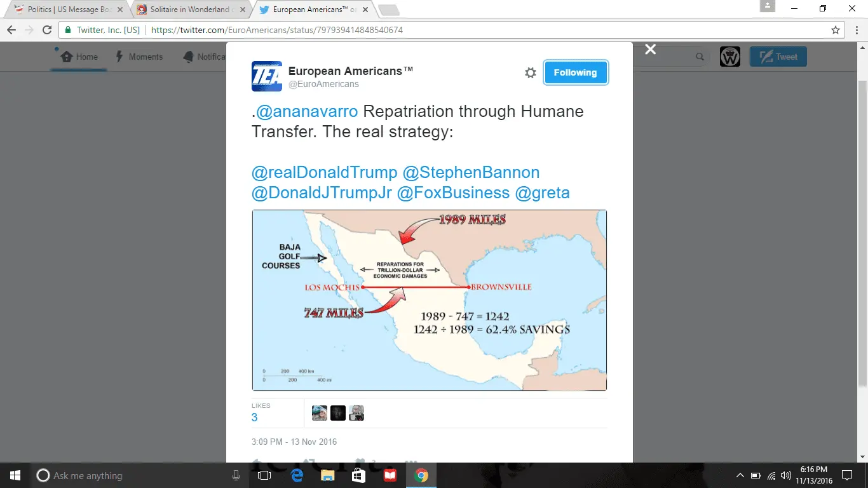868x488 pixels.
Task: Open the Wi-Fi network panel
Action: pos(771,475)
